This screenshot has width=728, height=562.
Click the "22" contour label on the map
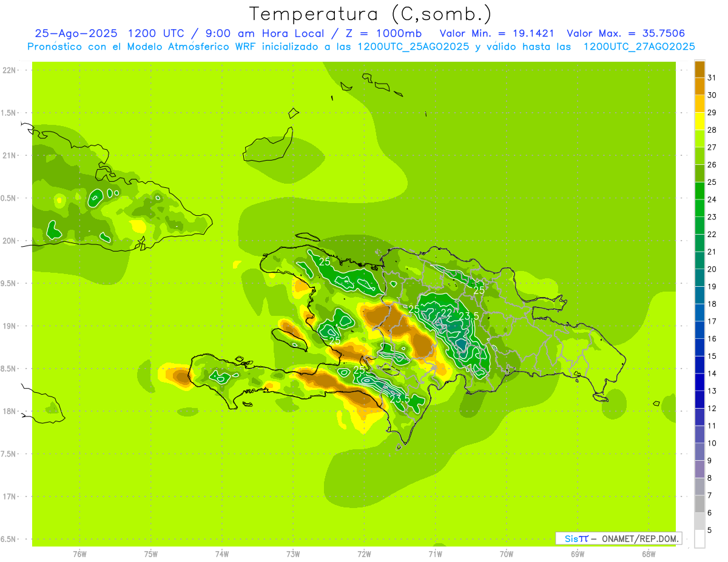pos(446,313)
